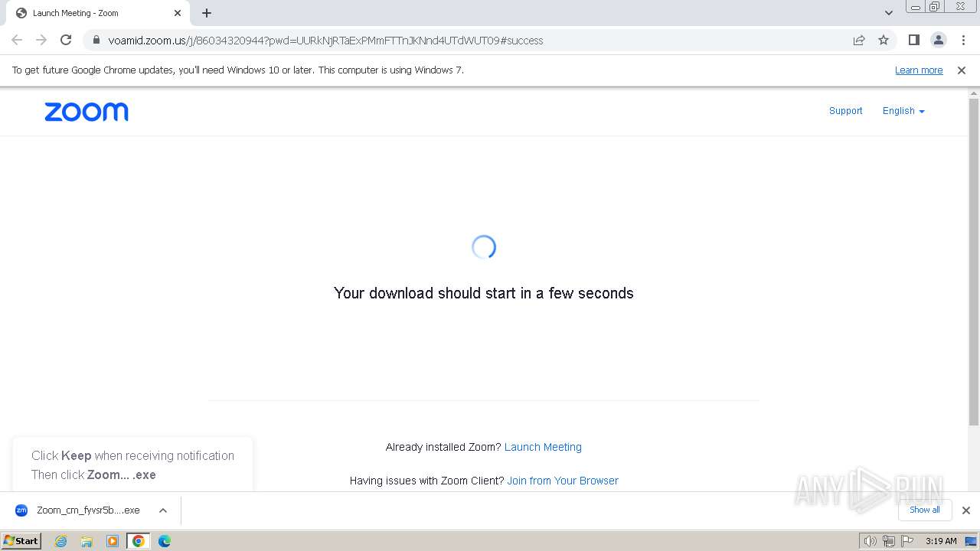The width and height of the screenshot is (980, 551).
Task: Click the Zoom logo
Action: [87, 112]
